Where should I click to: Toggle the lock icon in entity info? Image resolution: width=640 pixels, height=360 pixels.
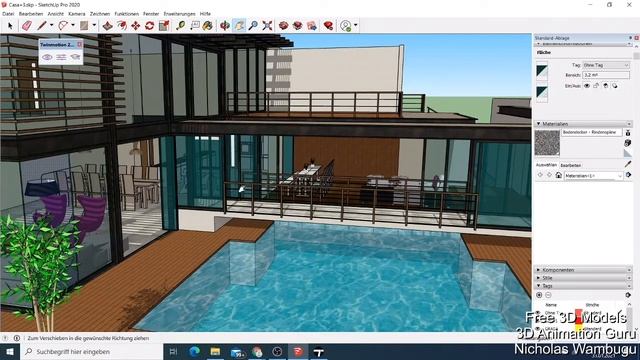[596, 86]
